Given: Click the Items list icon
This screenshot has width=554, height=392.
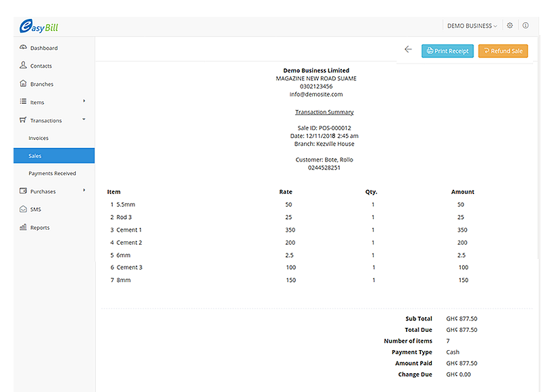Looking at the screenshot, I should 23,102.
